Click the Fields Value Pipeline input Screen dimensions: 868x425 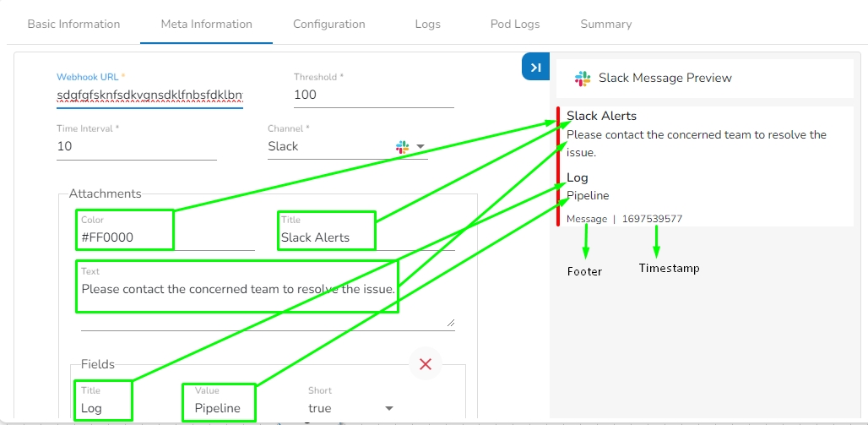[x=219, y=408]
